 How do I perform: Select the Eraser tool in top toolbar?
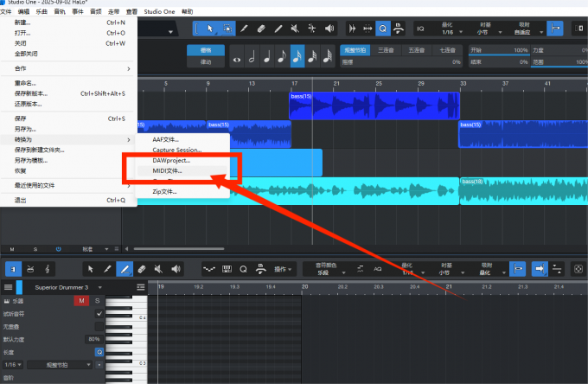coord(259,29)
